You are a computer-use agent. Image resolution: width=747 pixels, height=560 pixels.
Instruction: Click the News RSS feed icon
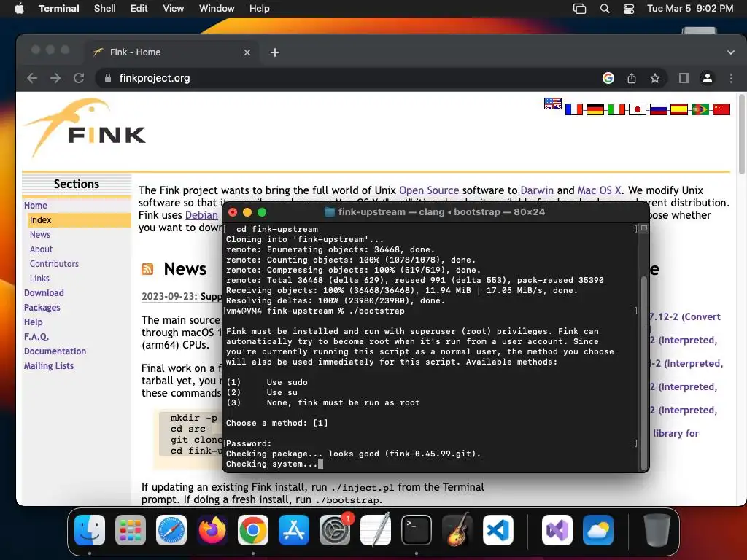[x=147, y=269]
